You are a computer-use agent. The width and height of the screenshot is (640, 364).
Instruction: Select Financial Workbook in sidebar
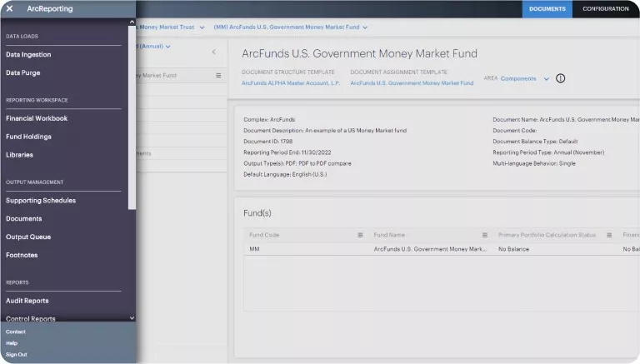pyautogui.click(x=37, y=118)
